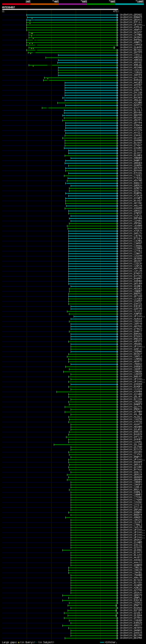Select the UniRef100_B8HTD5 label

click(131, 115)
